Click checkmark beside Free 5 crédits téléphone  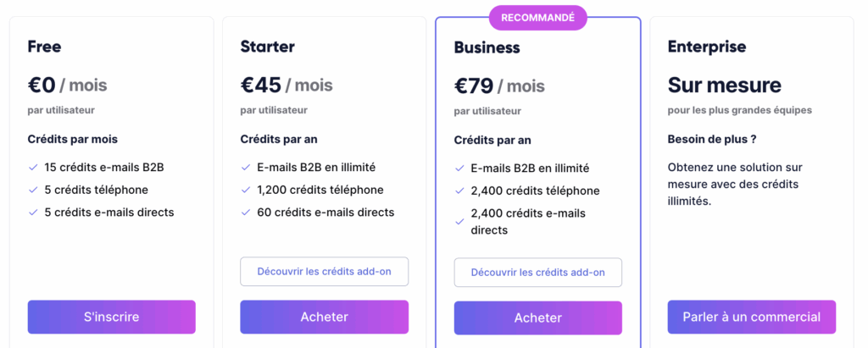[33, 190]
